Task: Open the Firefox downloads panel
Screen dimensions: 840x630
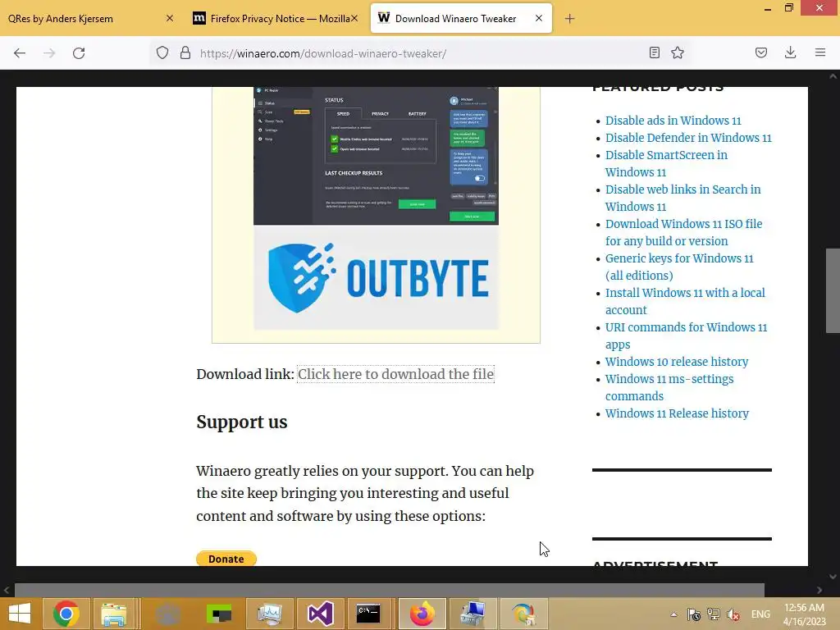Action: tap(790, 52)
